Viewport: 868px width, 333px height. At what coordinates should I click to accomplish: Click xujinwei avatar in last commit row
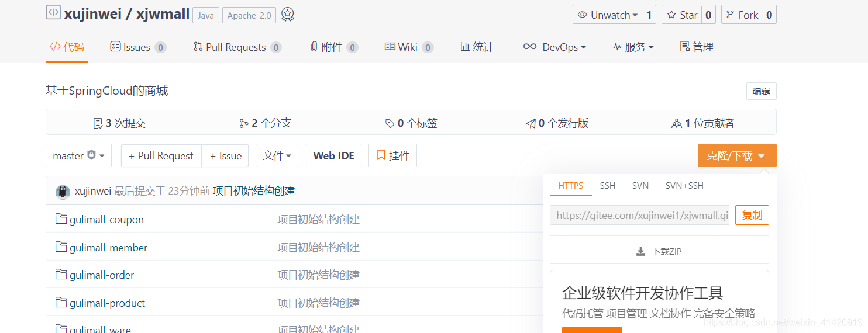point(63,192)
